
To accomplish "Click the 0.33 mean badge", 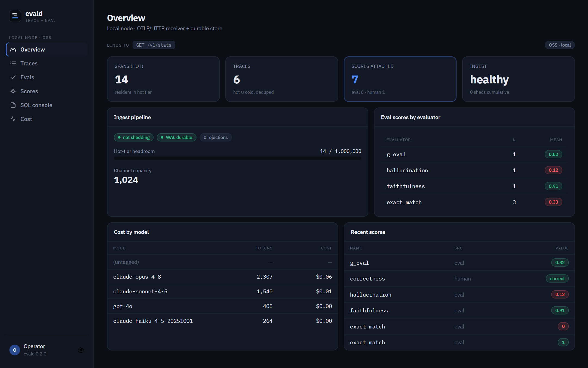I will tap(553, 202).
